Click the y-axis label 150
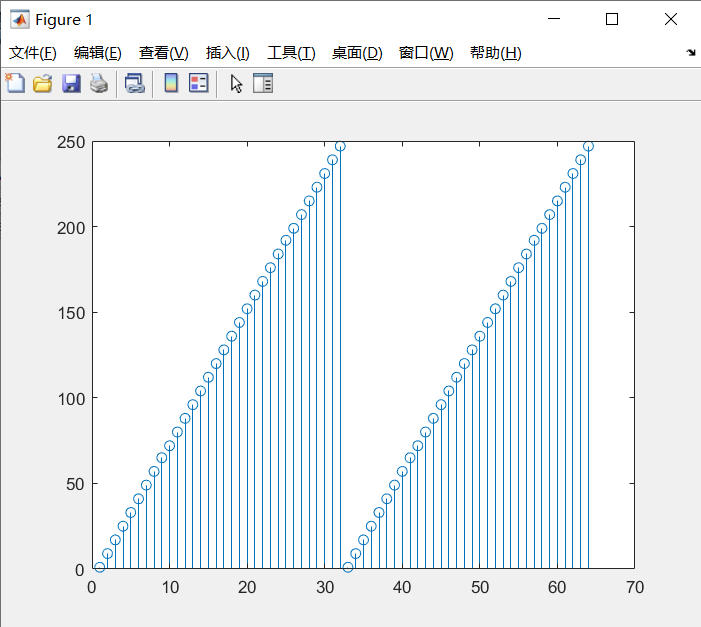Image resolution: width=701 pixels, height=627 pixels. point(71,314)
